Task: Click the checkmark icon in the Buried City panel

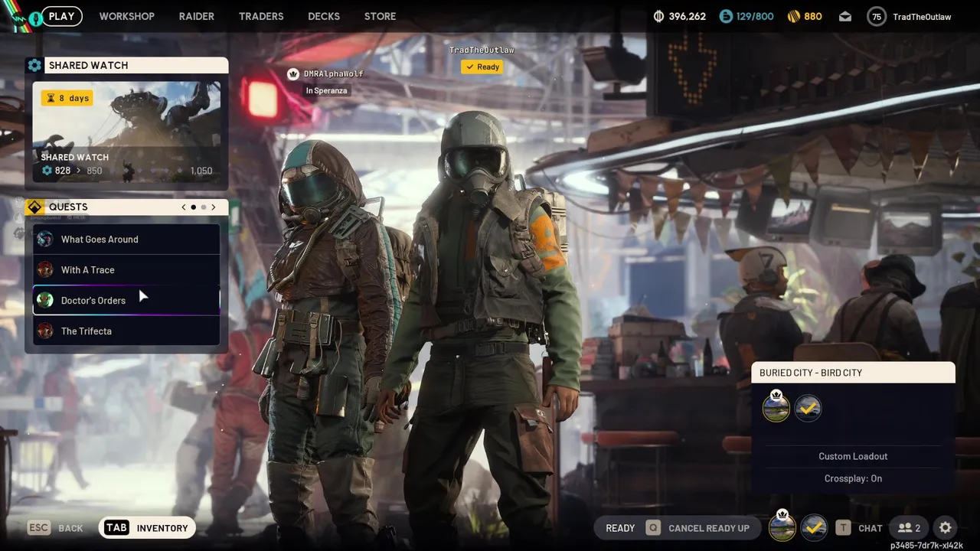Action: [808, 408]
